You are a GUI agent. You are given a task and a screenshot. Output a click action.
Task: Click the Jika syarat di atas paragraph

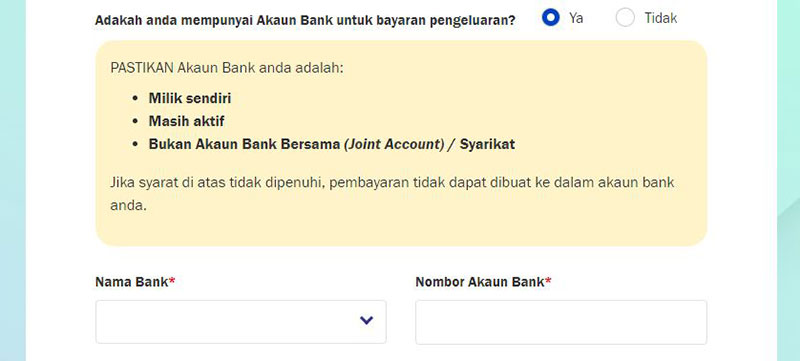pos(392,194)
